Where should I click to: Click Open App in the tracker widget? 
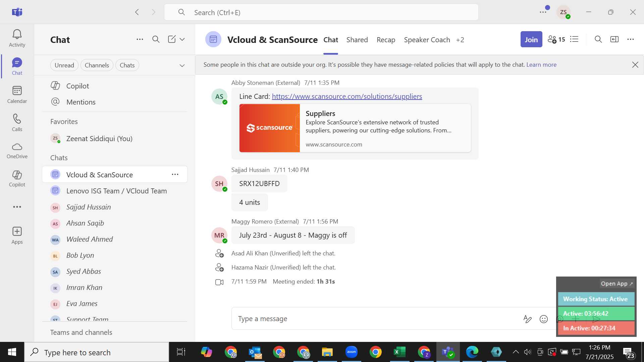coord(617,284)
